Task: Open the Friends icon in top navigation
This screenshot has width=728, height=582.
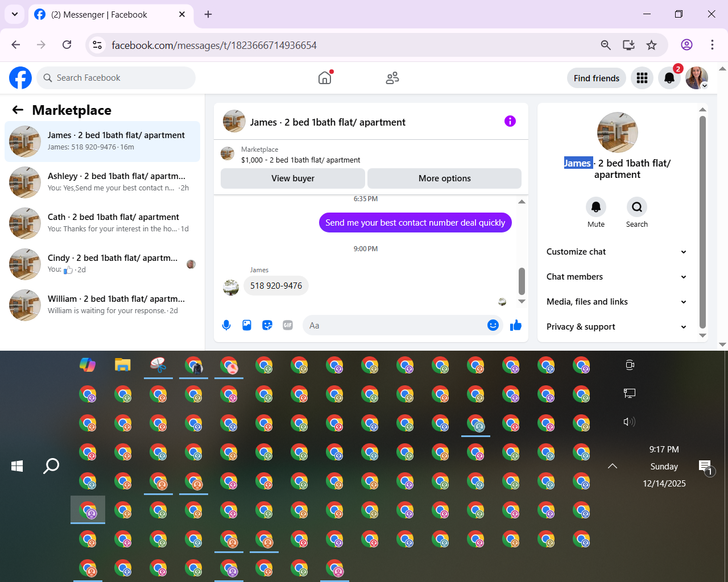Action: click(392, 78)
